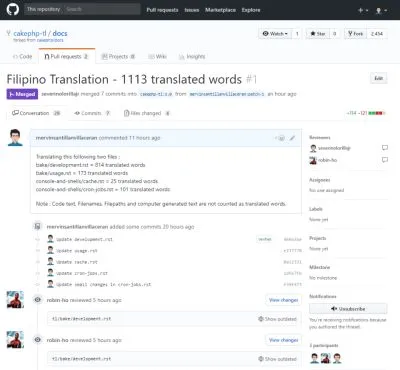Open robin-ho avatar on first review

(x=15, y=299)
